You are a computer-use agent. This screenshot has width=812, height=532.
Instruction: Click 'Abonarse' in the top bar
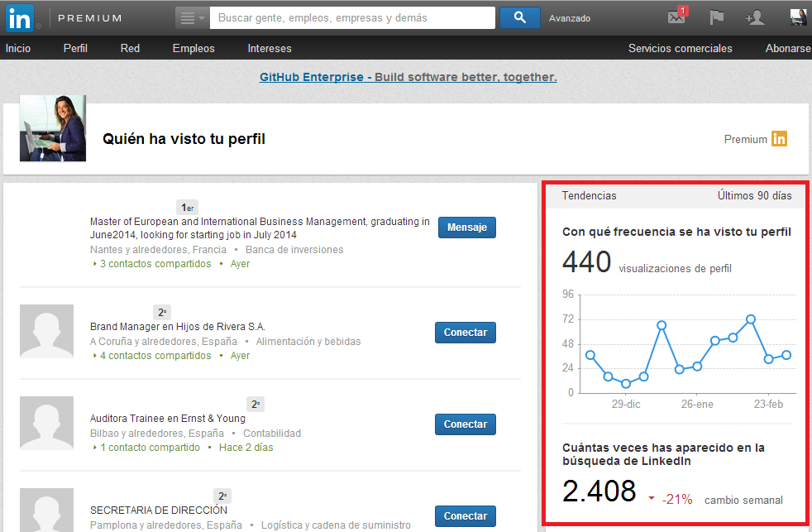[787, 48]
